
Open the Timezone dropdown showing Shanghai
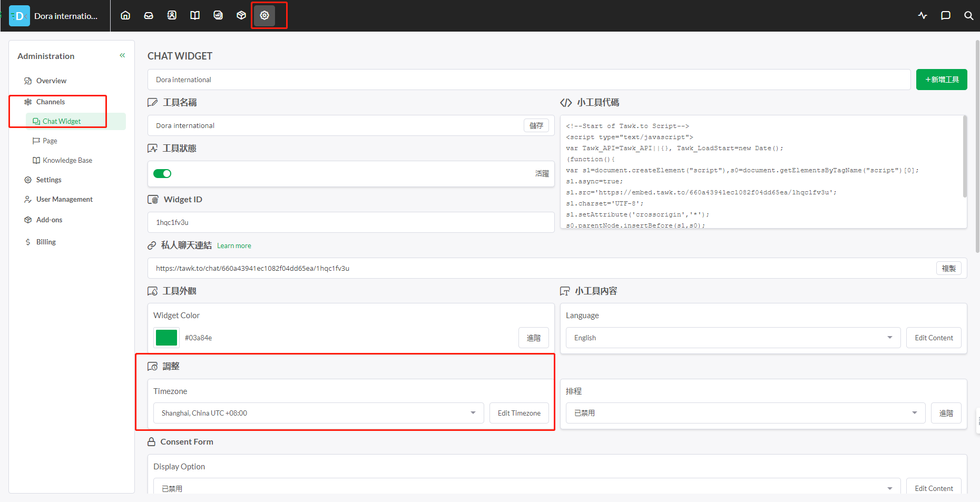(318, 413)
